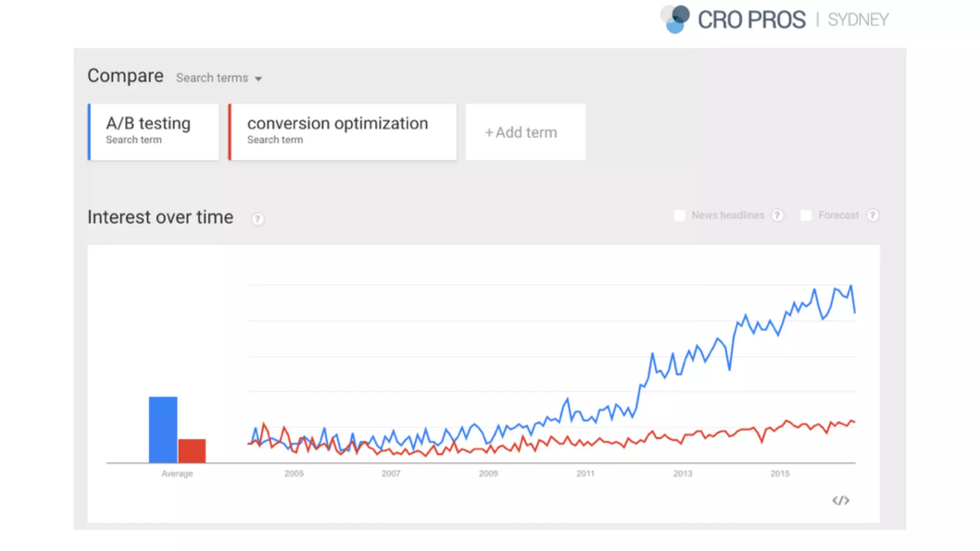
Task: Toggle the Forecast checkbox
Action: pos(806,216)
